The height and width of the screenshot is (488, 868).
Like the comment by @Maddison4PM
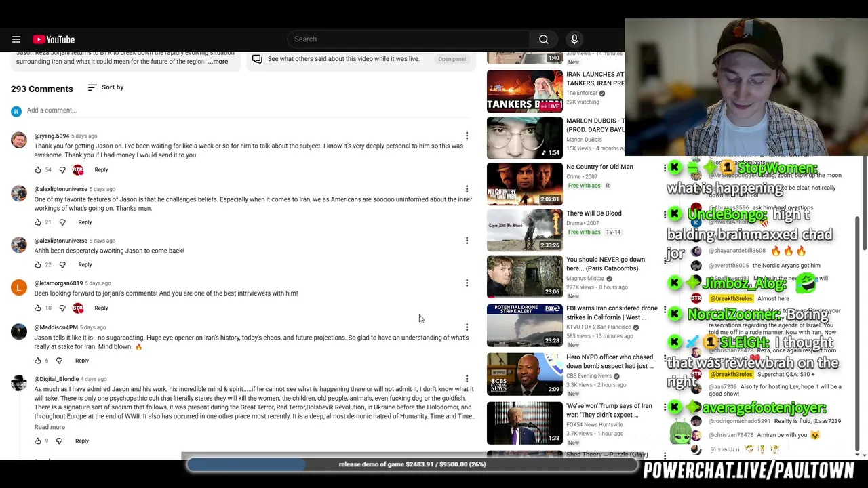38,361
